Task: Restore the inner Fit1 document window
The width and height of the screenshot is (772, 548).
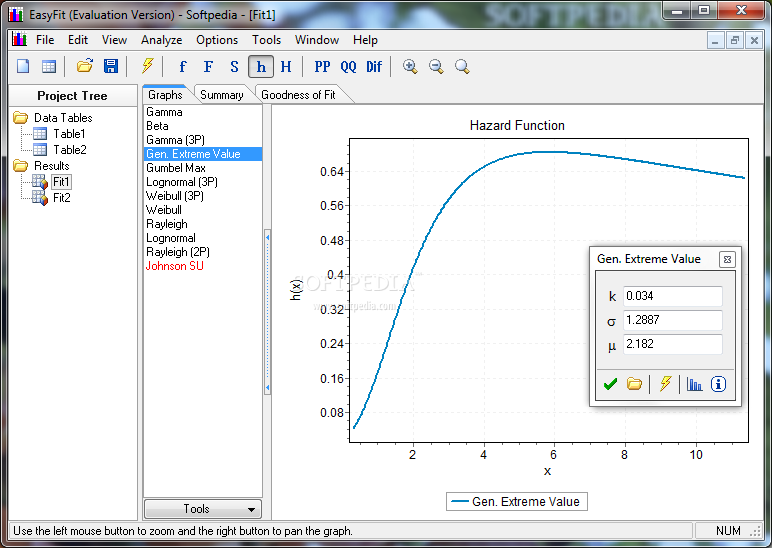Action: [735, 40]
